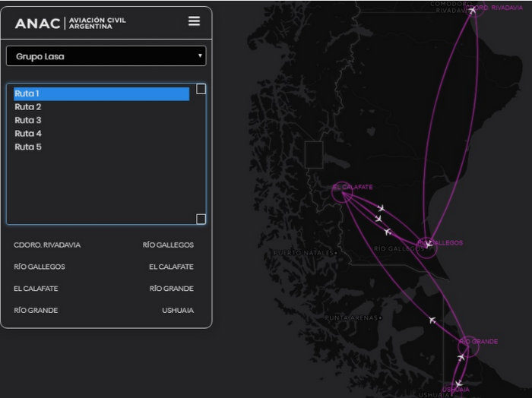Image resolution: width=532 pixels, height=398 pixels.
Task: Click the El Calafate airport circle marker
Action: (x=342, y=194)
